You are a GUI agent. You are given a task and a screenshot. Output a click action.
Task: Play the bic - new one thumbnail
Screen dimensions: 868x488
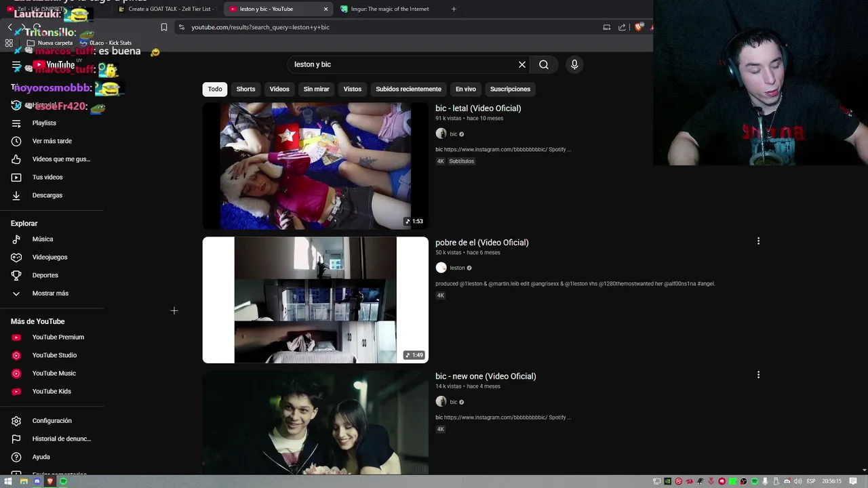point(315,422)
